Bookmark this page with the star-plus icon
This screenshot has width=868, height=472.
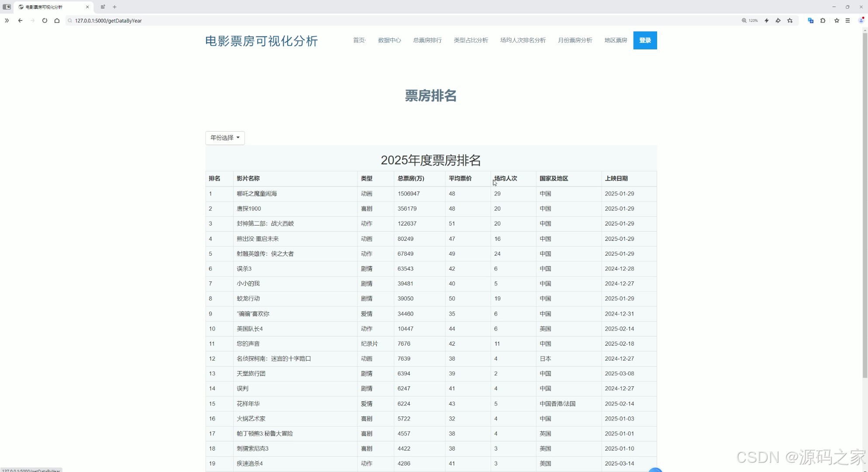pos(790,21)
